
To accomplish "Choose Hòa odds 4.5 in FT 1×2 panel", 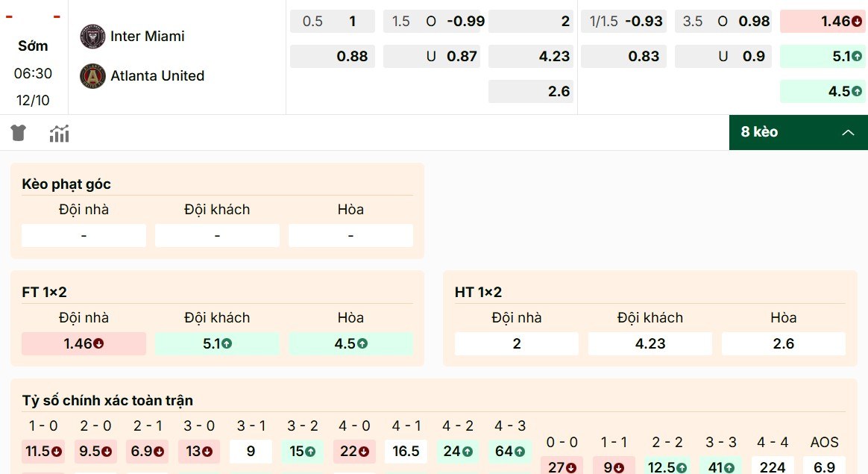I will (350, 344).
